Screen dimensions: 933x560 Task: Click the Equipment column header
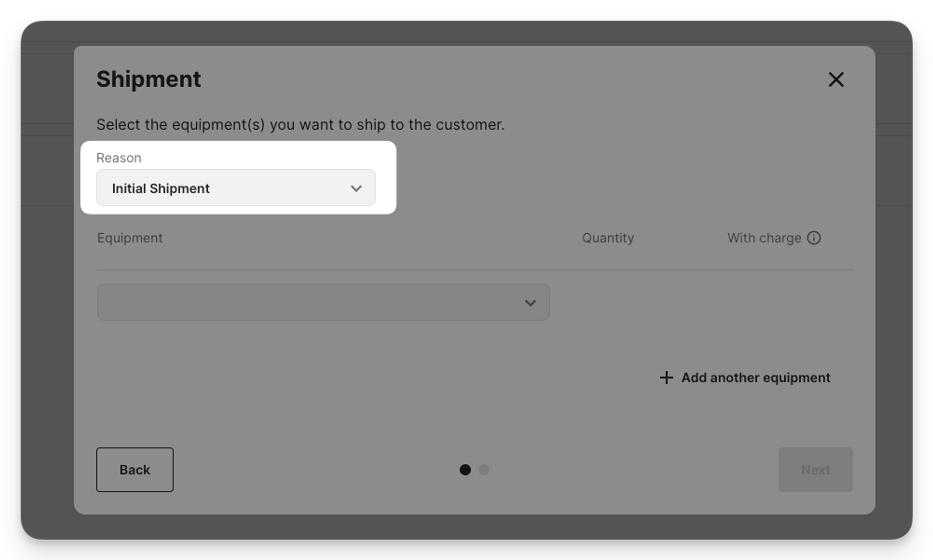pyautogui.click(x=130, y=238)
